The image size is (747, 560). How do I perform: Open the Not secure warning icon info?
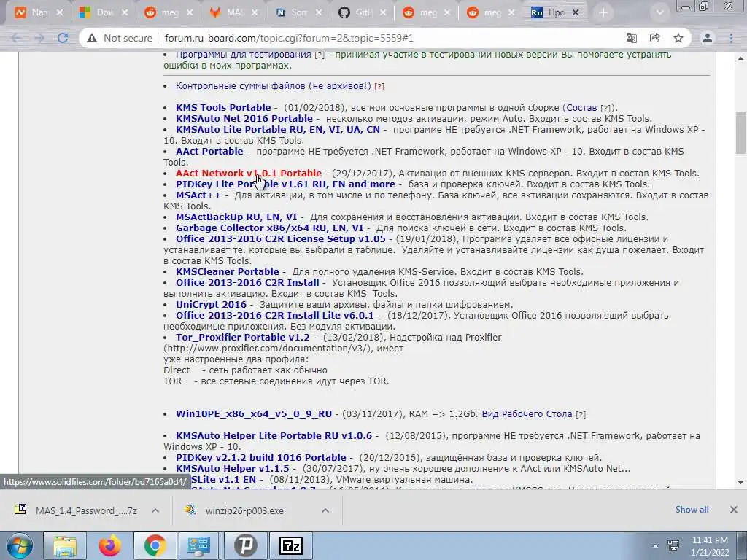click(x=92, y=38)
